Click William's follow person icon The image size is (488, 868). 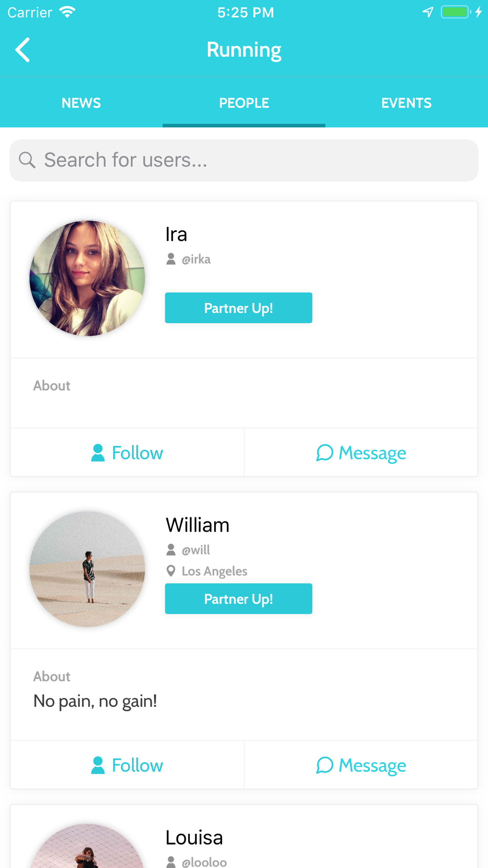point(98,765)
